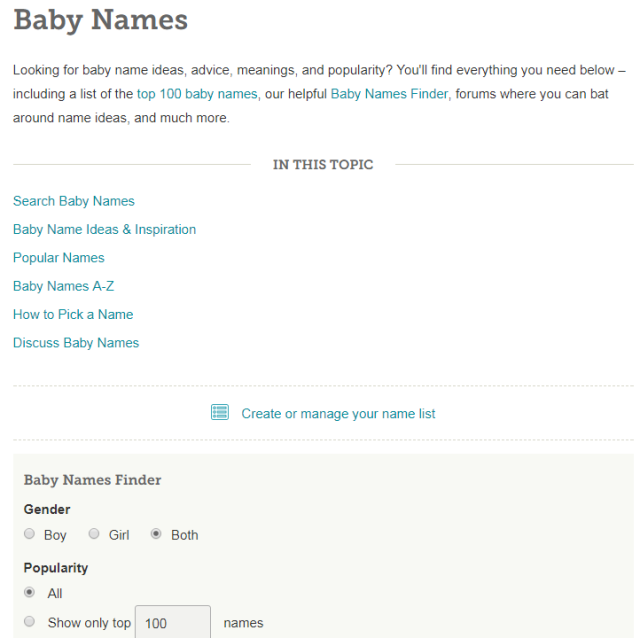Viewport: 640px width, 638px height.
Task: Click the name list icon
Action: point(220,412)
